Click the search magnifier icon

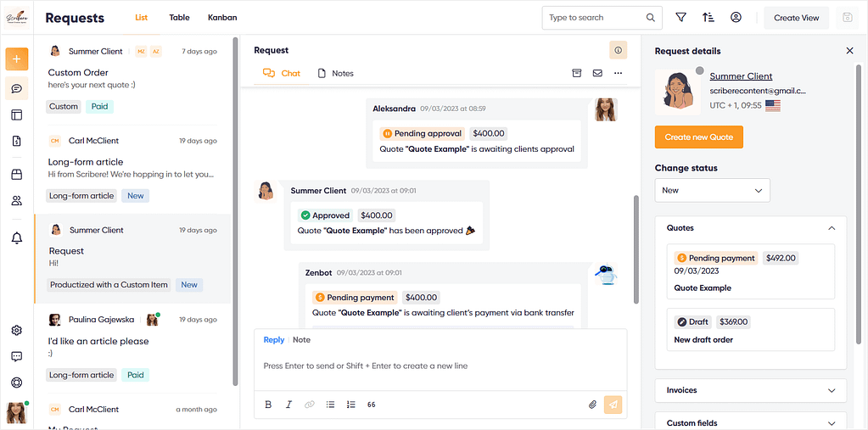[651, 18]
